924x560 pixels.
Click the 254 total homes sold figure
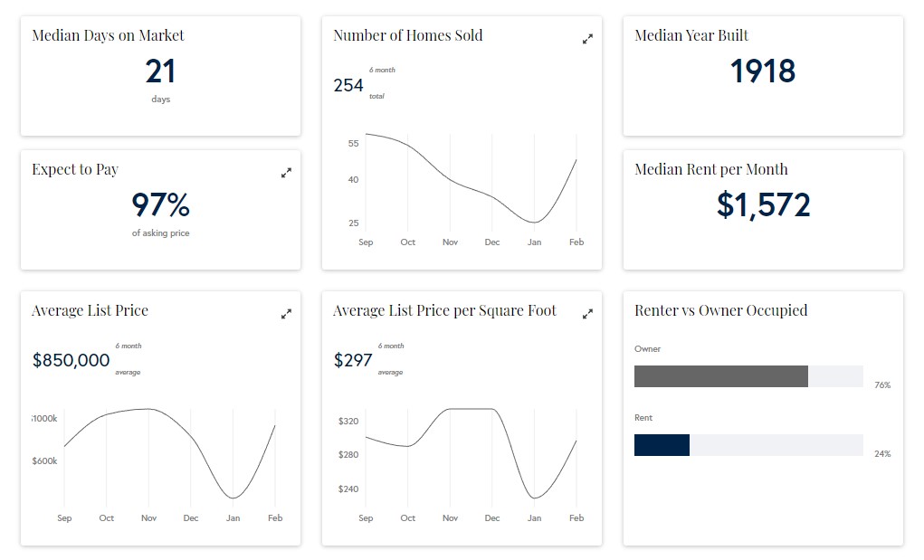348,86
